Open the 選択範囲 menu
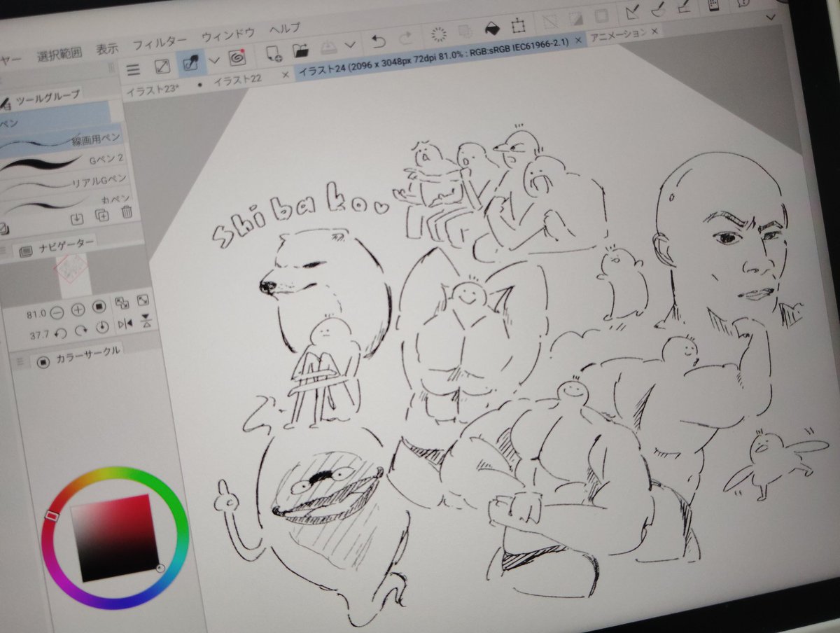The height and width of the screenshot is (633, 840). pyautogui.click(x=59, y=53)
